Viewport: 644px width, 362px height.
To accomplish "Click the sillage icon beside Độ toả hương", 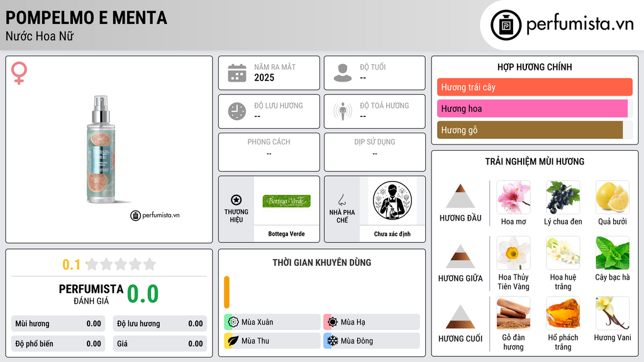I will tap(343, 111).
